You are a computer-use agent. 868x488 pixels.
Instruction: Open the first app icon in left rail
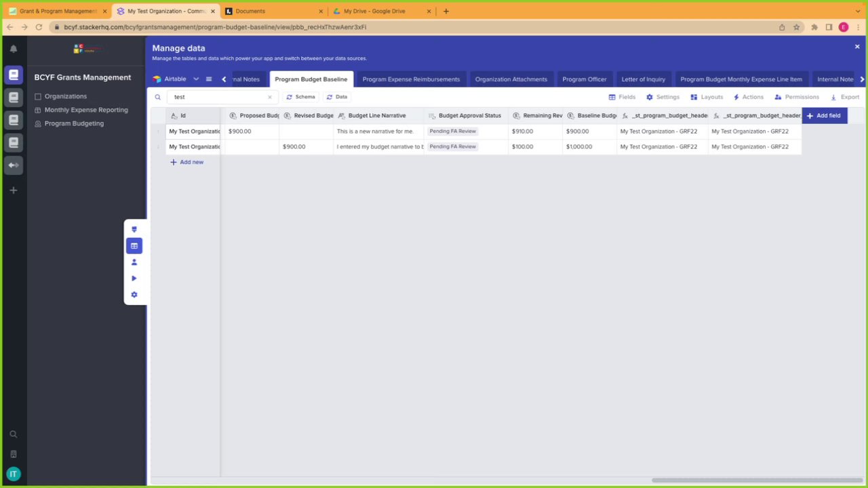(x=13, y=75)
